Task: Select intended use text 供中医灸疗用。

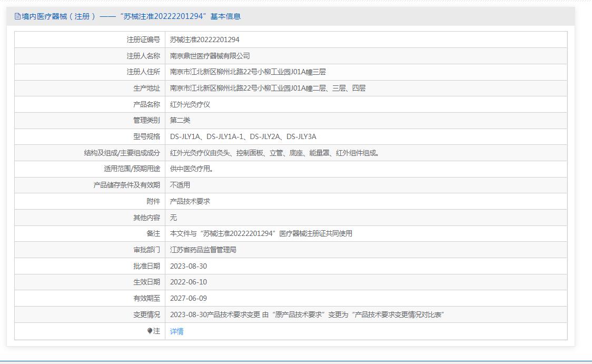Action: coord(192,169)
